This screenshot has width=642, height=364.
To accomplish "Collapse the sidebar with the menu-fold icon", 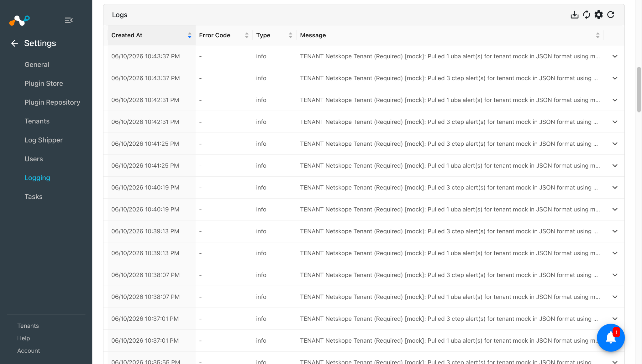I will coord(69,20).
